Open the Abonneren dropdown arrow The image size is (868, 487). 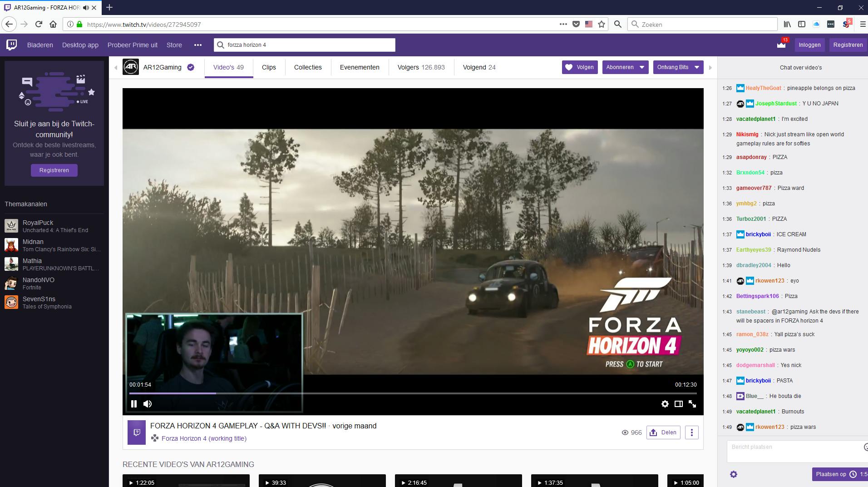tap(641, 67)
